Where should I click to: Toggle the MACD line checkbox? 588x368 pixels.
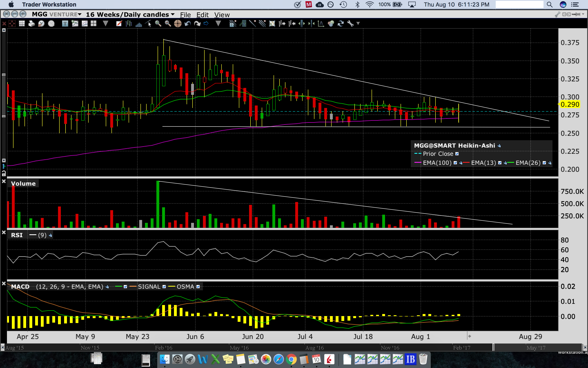point(125,287)
